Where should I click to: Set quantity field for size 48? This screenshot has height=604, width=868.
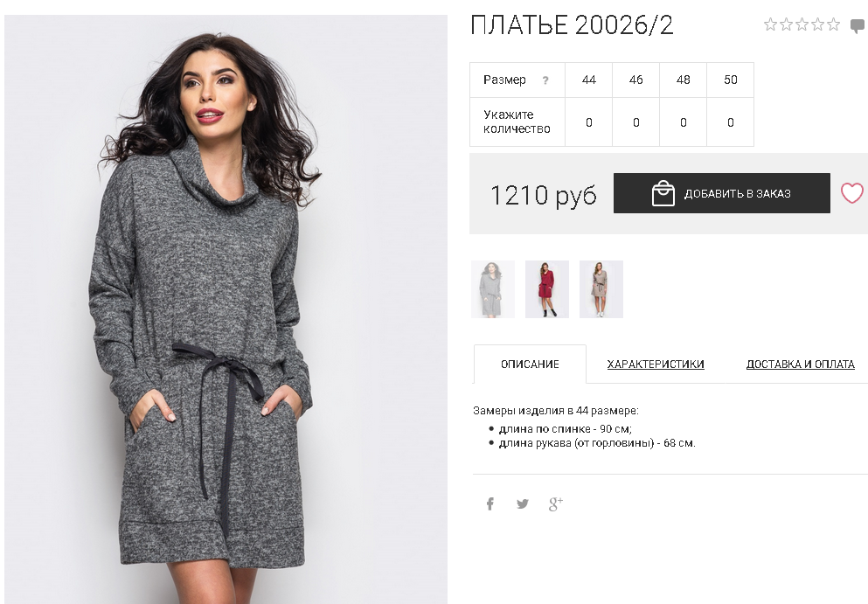pos(683,122)
